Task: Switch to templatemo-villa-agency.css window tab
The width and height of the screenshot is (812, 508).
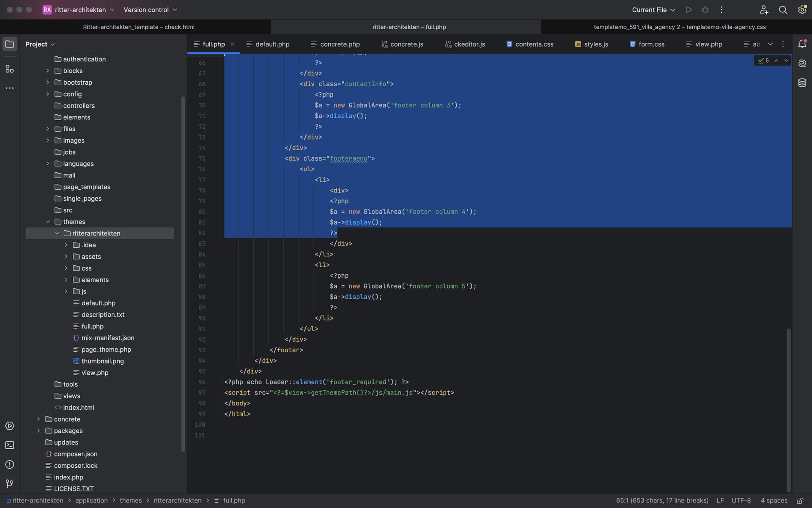Action: tap(680, 27)
